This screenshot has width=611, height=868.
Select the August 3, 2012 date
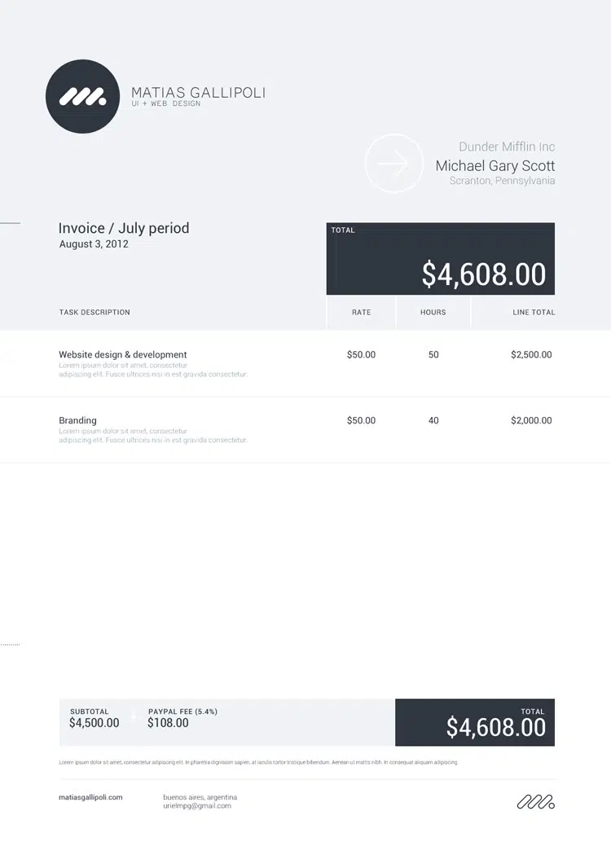(94, 244)
